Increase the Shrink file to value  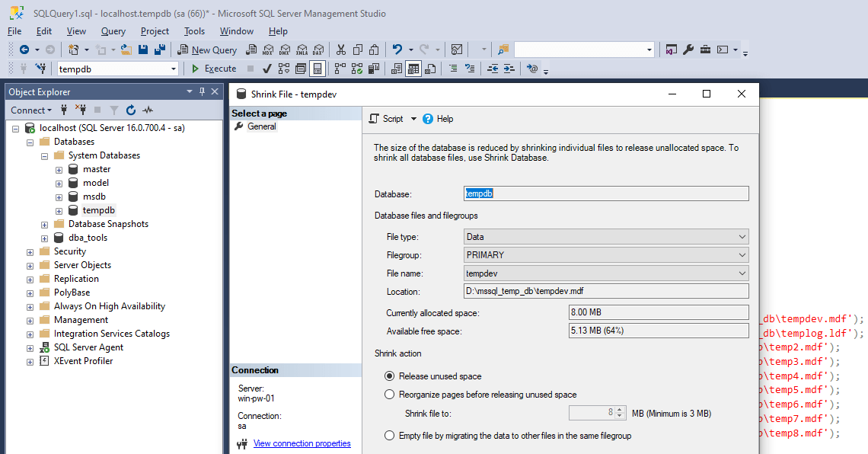pos(621,410)
